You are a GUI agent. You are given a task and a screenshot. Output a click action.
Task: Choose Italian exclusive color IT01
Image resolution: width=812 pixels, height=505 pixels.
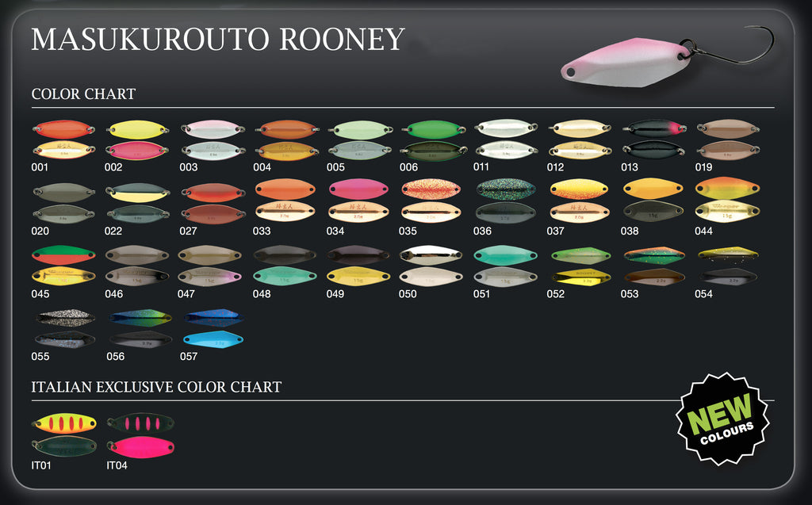(x=63, y=434)
